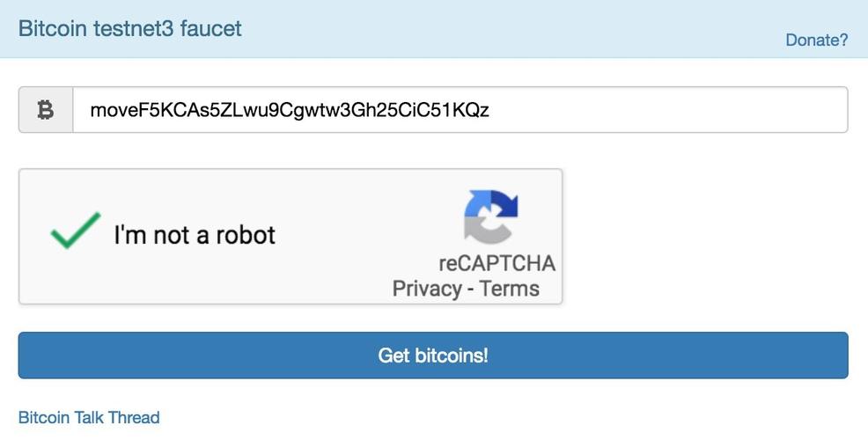Click the reCAPTCHA logo icon

490,216
